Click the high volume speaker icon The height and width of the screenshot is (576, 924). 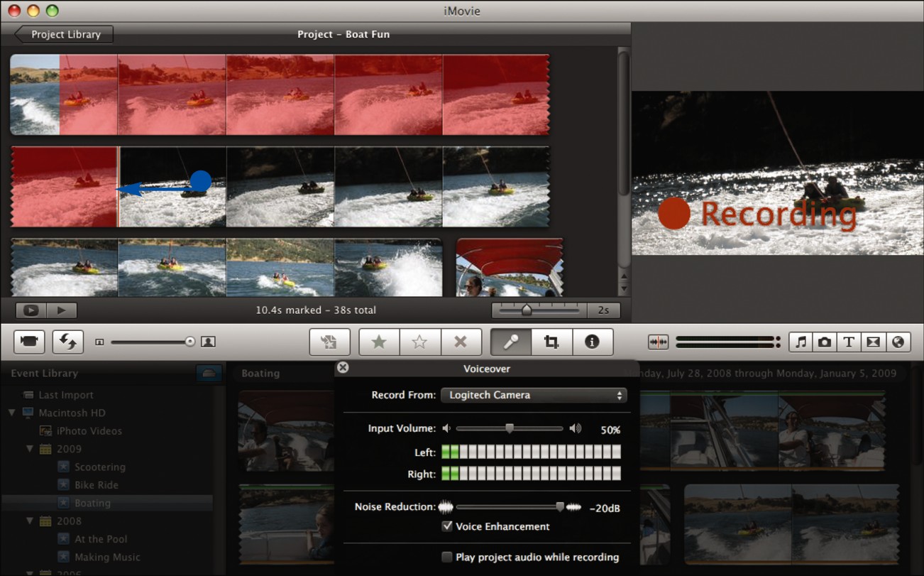tap(576, 428)
